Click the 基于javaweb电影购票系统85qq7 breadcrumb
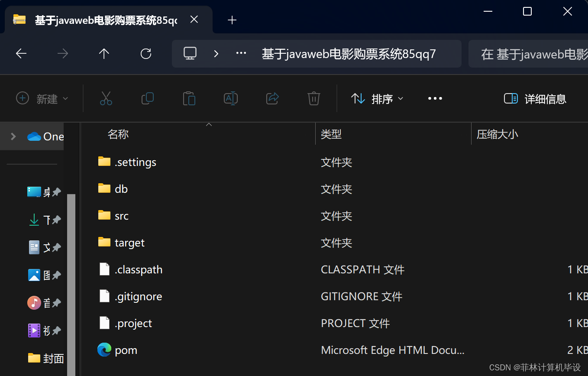Image resolution: width=588 pixels, height=376 pixels. (349, 54)
